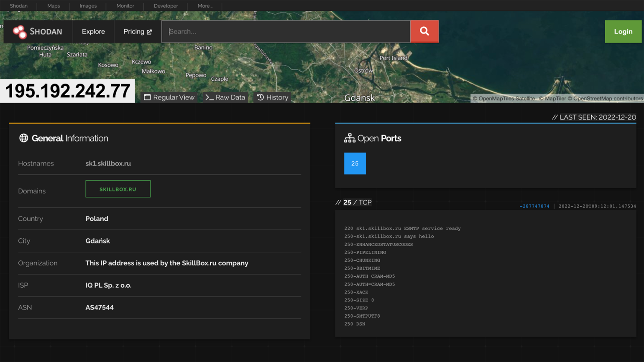Viewport: 644px width, 362px height.
Task: Click the LAST SEEN: 2022-12-20 text
Action: (594, 117)
